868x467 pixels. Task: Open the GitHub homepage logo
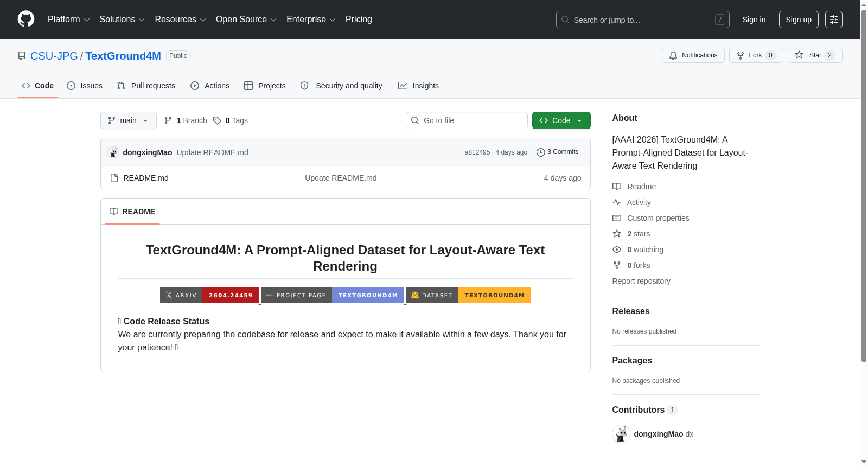[26, 20]
